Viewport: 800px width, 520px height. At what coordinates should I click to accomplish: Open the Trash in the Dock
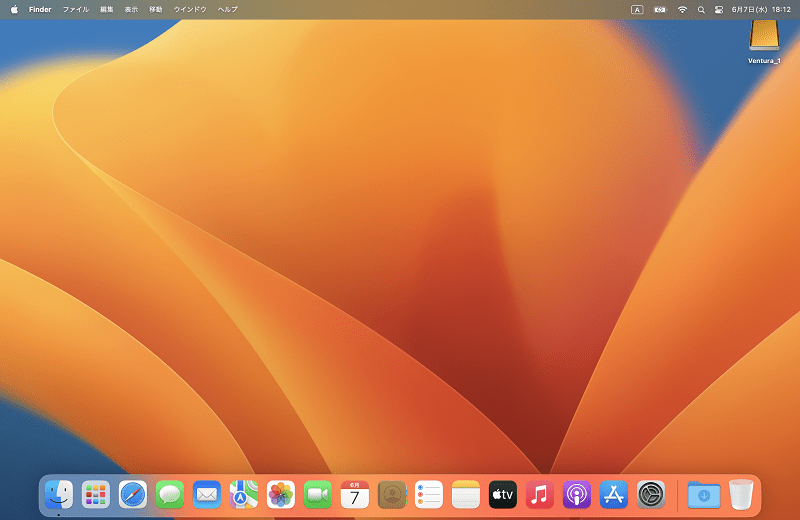(741, 494)
